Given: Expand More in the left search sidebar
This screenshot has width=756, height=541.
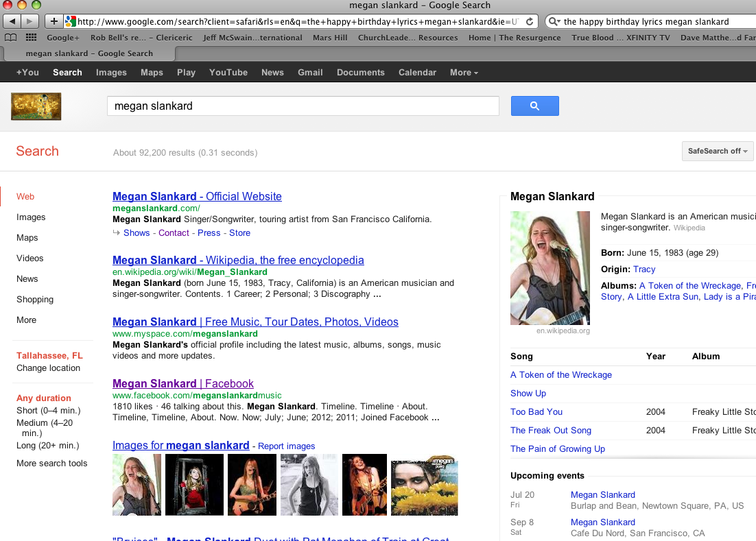Looking at the screenshot, I should click(27, 320).
